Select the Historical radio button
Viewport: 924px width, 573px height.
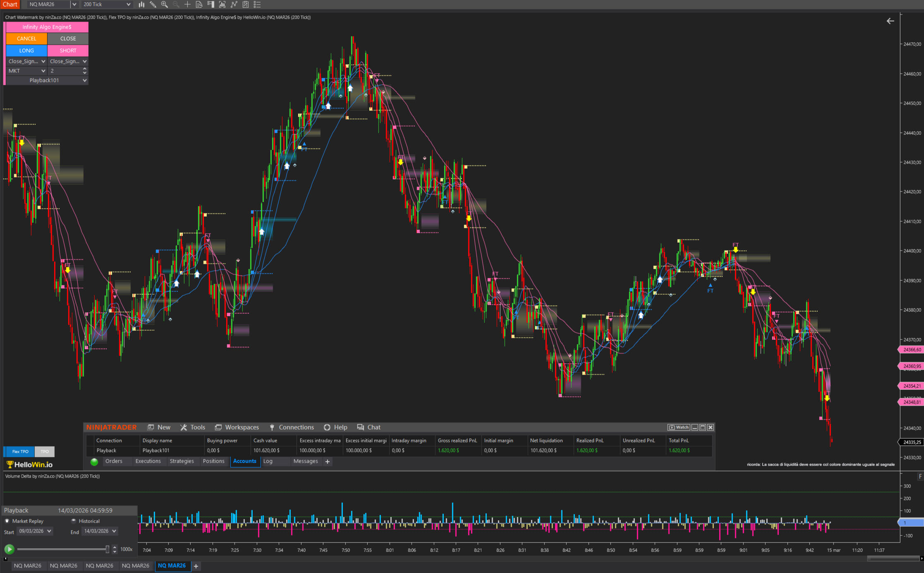74,521
